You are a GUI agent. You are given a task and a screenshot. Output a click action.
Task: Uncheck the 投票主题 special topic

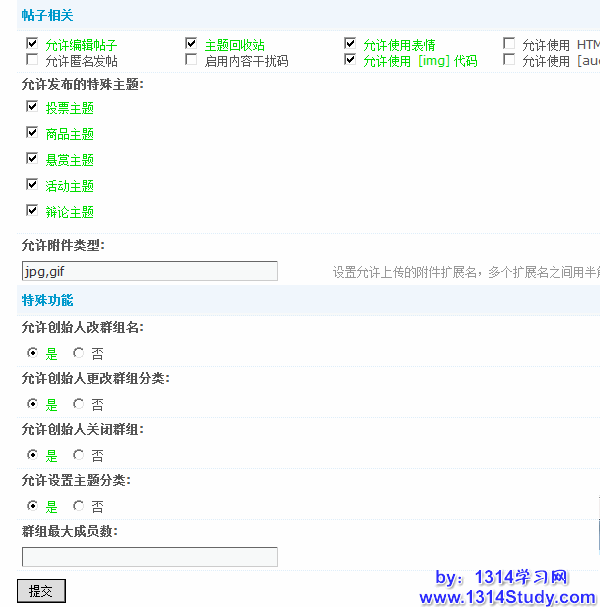(32, 106)
